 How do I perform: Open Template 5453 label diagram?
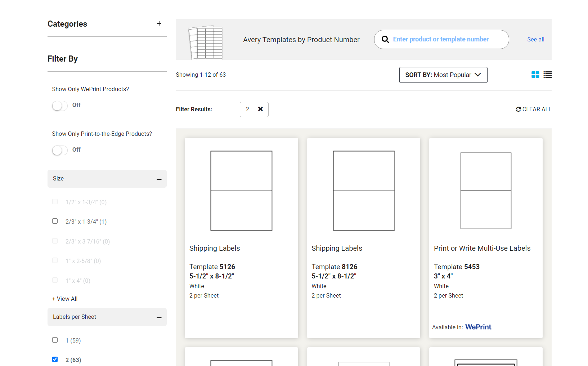click(x=486, y=191)
